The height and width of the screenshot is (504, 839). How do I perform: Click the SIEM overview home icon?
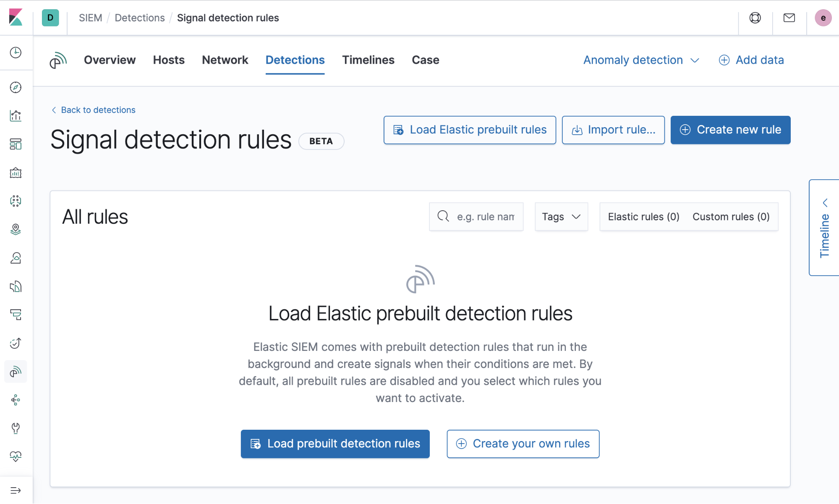coord(59,59)
